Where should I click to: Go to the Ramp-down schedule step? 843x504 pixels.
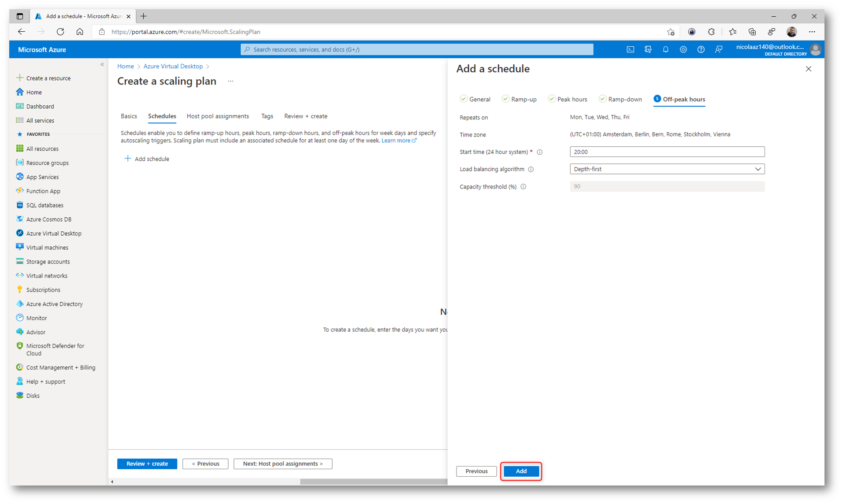[620, 99]
